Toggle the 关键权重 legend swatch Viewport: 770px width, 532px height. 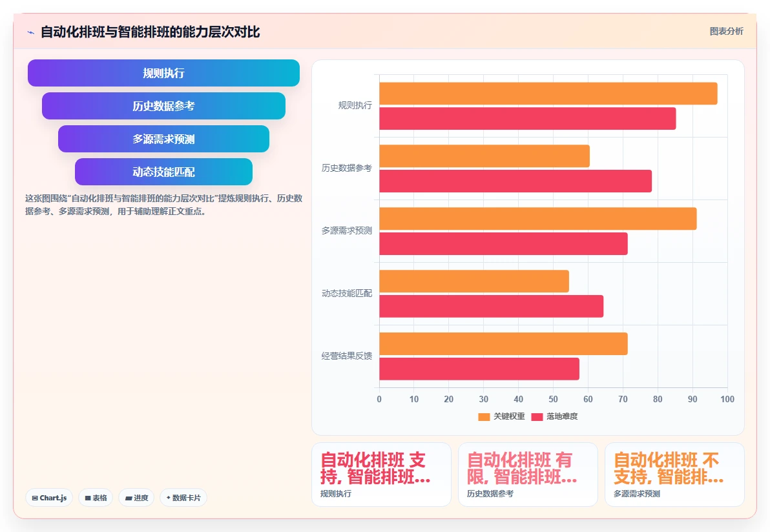pos(484,416)
